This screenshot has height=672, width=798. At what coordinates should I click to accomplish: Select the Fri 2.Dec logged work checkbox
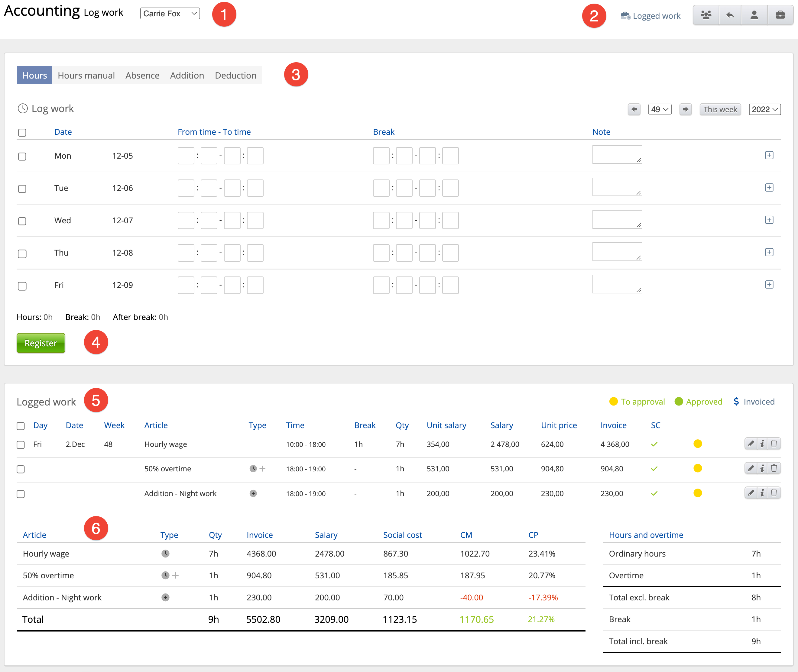[x=21, y=445]
